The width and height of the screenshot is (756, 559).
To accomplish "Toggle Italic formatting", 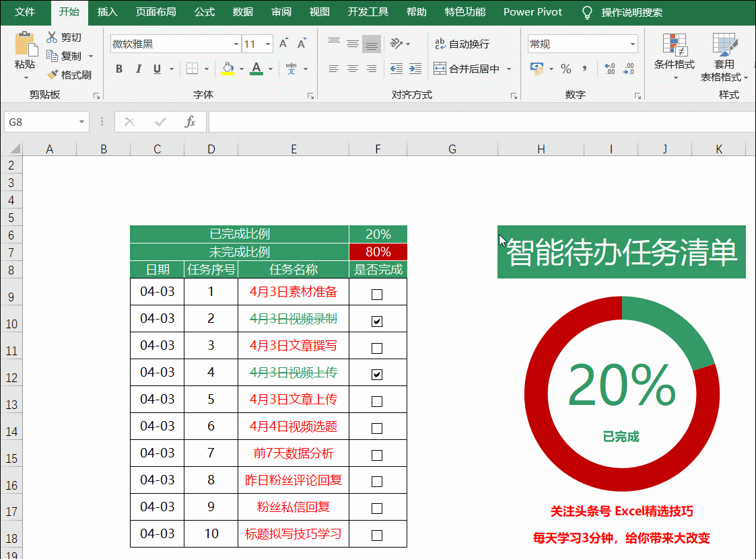I will point(139,69).
